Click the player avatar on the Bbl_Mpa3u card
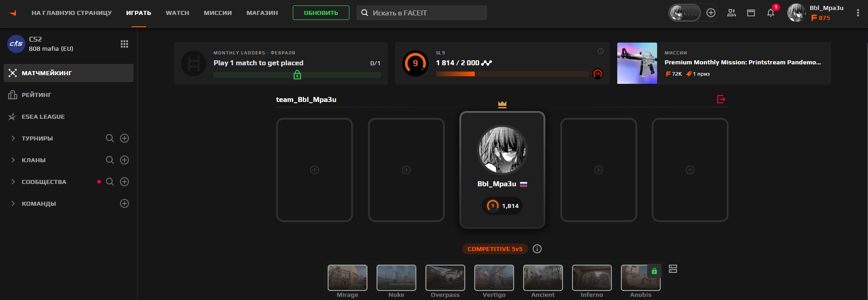Viewport: 868px width, 300px height. (x=502, y=150)
